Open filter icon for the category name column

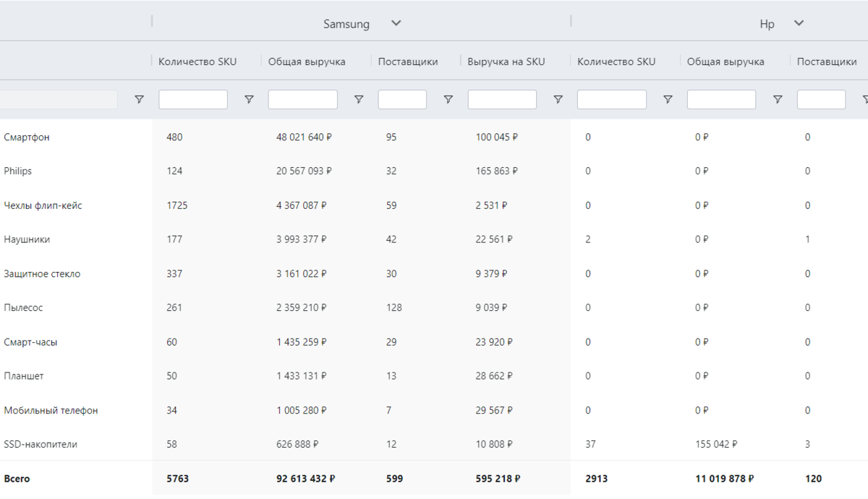tap(140, 100)
